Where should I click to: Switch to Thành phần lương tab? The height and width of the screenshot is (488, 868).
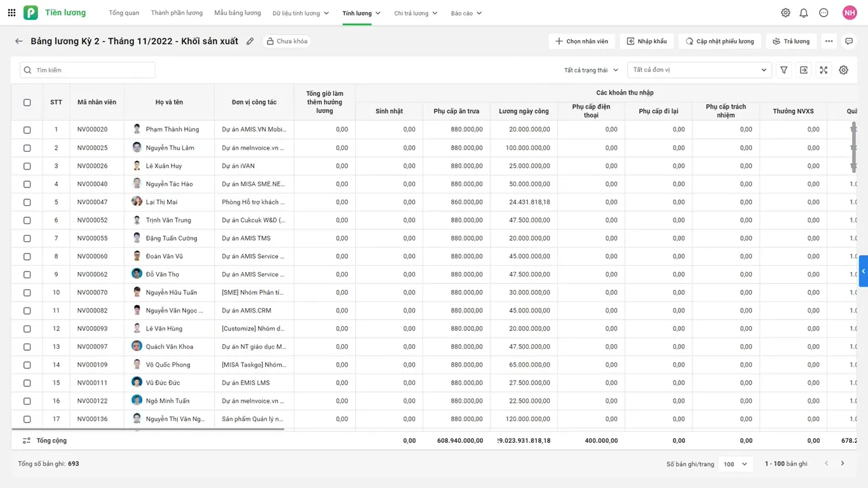pyautogui.click(x=177, y=13)
